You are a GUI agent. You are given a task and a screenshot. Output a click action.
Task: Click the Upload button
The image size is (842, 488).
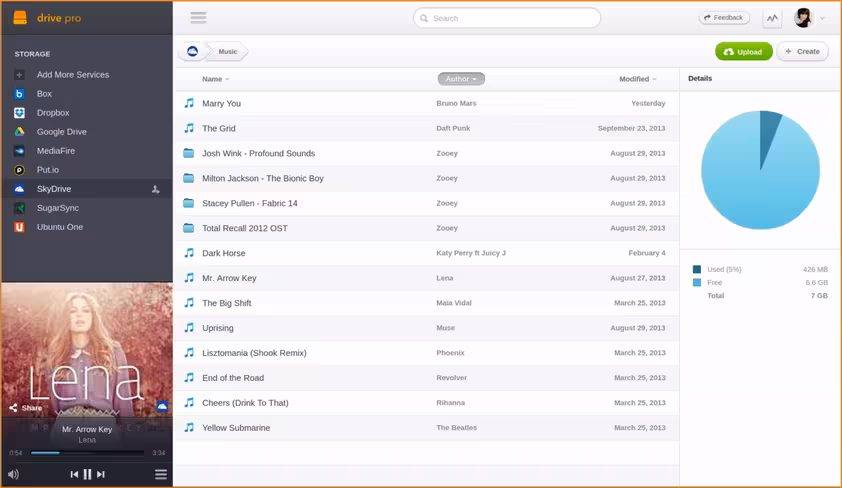click(743, 52)
